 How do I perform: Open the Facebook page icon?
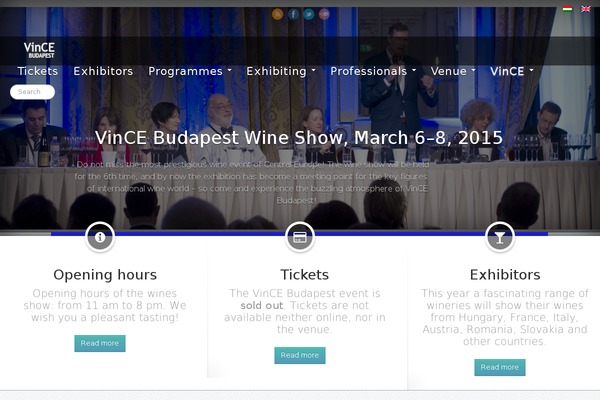pos(293,15)
